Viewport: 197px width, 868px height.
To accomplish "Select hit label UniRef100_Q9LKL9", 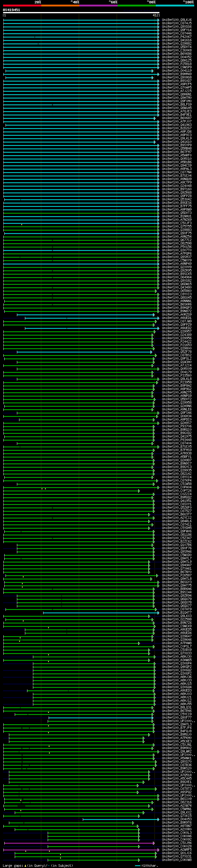I will 177,139.
